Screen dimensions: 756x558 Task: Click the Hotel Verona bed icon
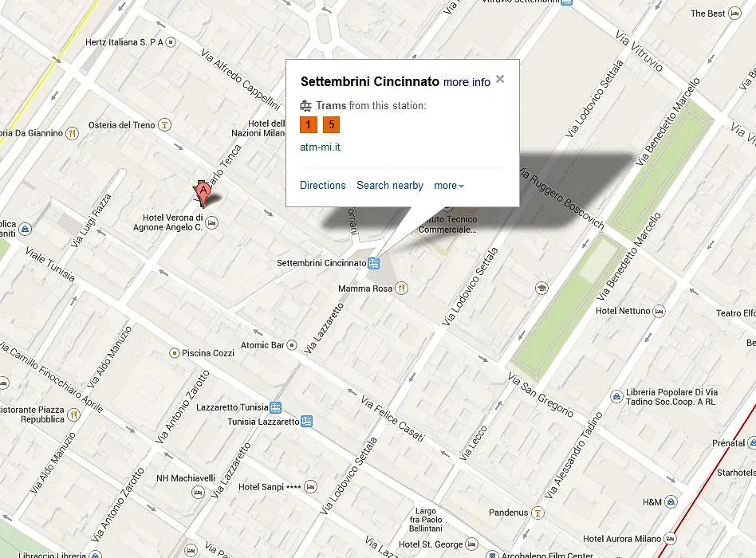211,222
